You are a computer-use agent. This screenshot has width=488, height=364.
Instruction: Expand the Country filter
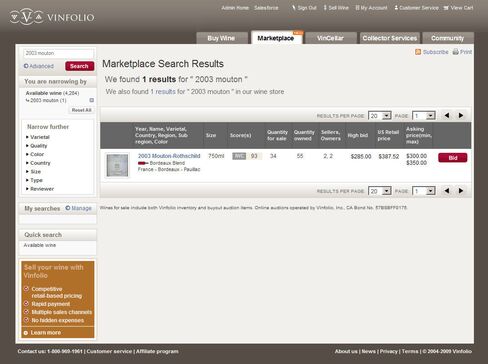click(40, 163)
